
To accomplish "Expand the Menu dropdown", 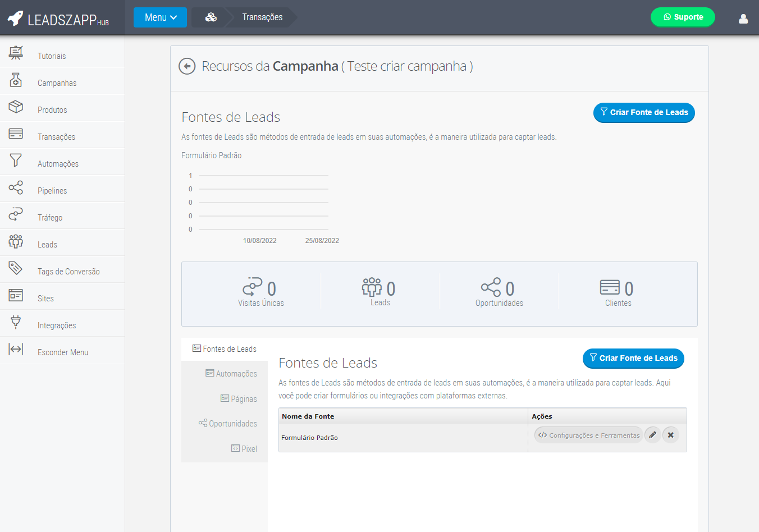I will (x=160, y=17).
